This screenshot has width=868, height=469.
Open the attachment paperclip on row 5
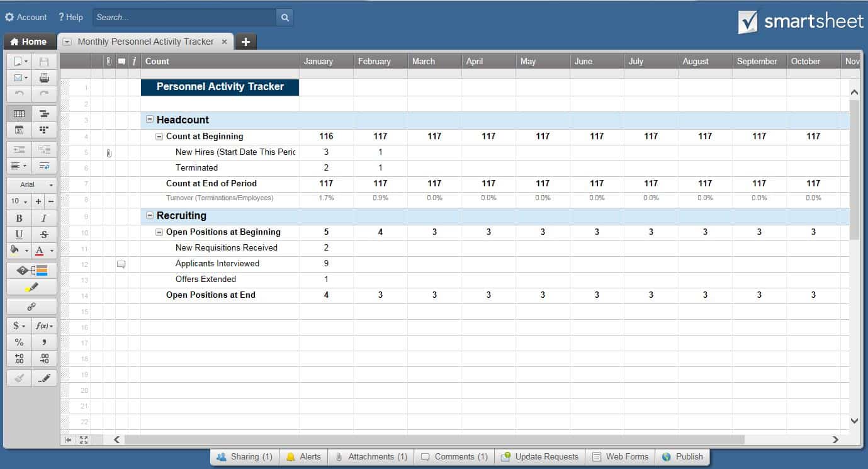(109, 152)
